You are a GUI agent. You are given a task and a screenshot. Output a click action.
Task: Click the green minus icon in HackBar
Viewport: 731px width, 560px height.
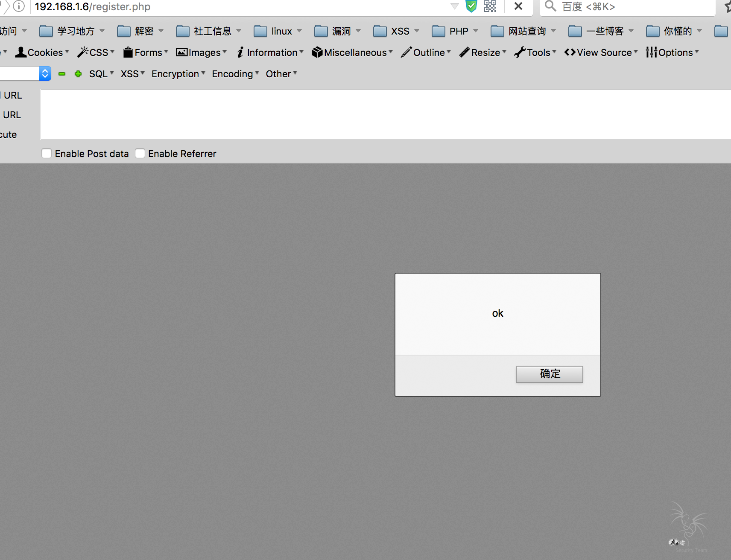[62, 74]
